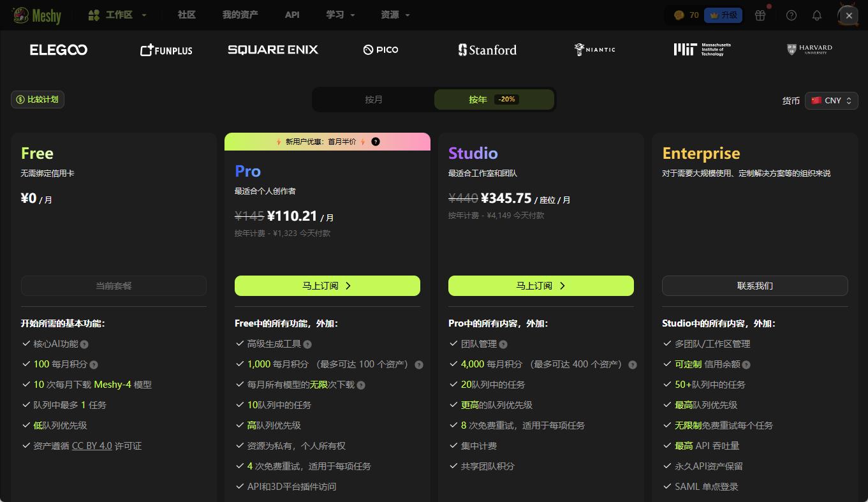Close the pricing dialog

pyautogui.click(x=849, y=15)
